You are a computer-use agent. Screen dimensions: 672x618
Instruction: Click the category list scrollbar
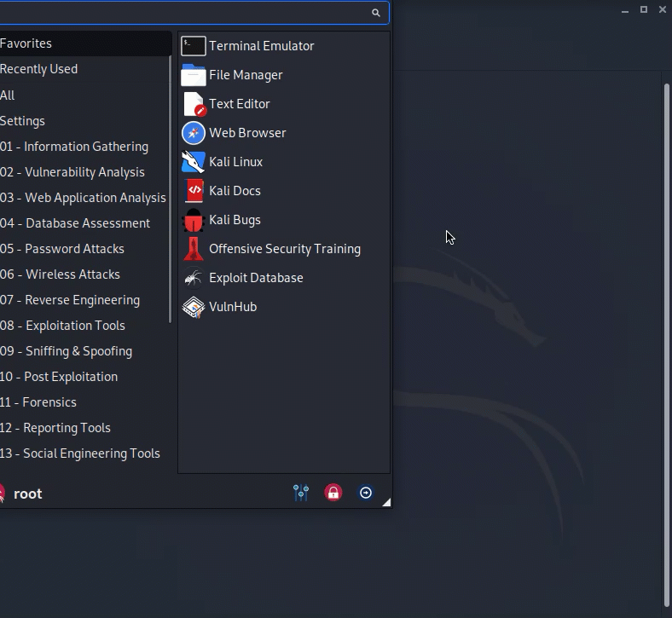pyautogui.click(x=171, y=188)
